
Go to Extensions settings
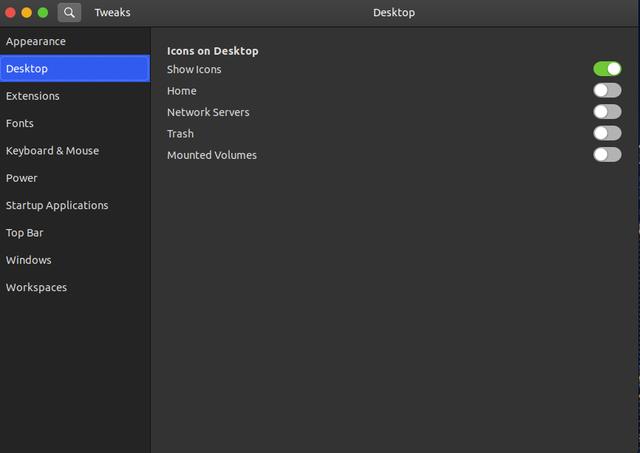coord(75,96)
